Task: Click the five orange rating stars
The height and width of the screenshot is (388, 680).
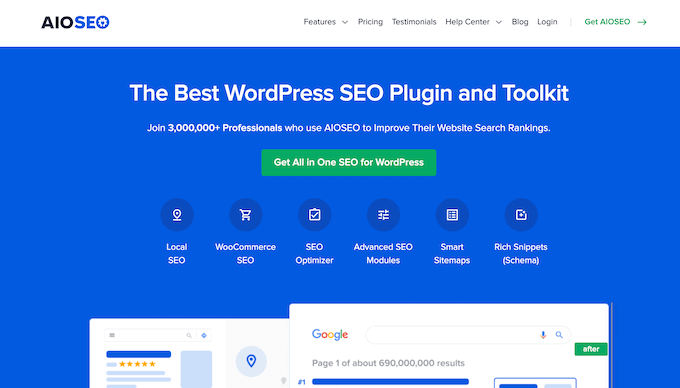Action: pos(137,364)
